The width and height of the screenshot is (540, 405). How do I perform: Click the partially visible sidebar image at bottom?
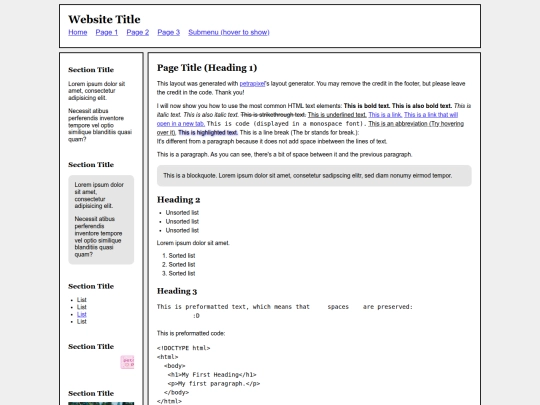(x=101, y=403)
